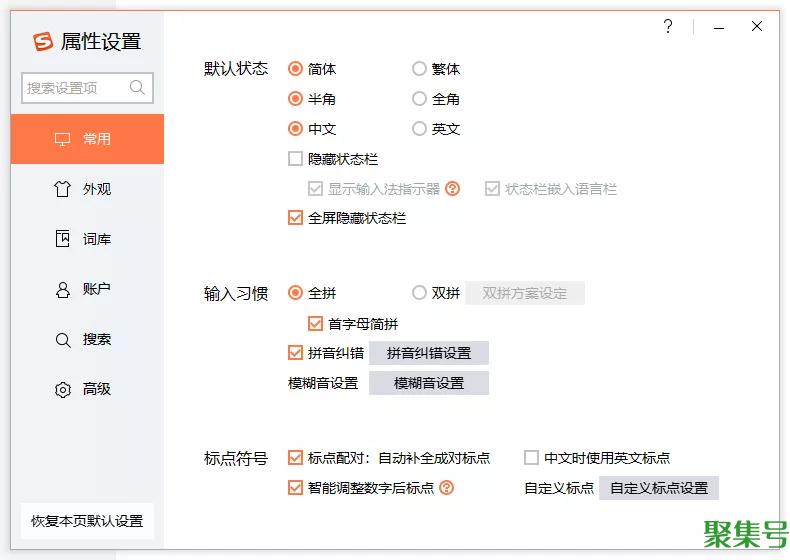Viewport: 790px width, 560px height.
Task: Click the 搜索设置项 search field
Action: pyautogui.click(x=75, y=88)
